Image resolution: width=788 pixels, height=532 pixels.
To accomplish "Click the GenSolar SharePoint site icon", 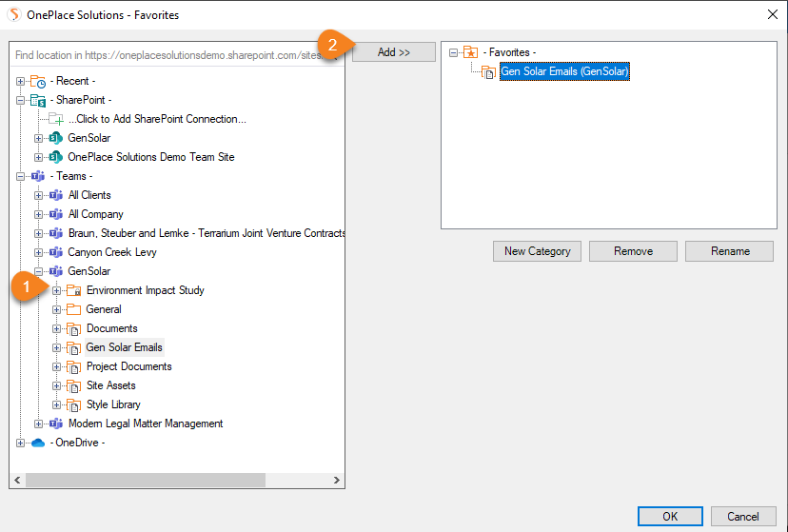I will 56,138.
